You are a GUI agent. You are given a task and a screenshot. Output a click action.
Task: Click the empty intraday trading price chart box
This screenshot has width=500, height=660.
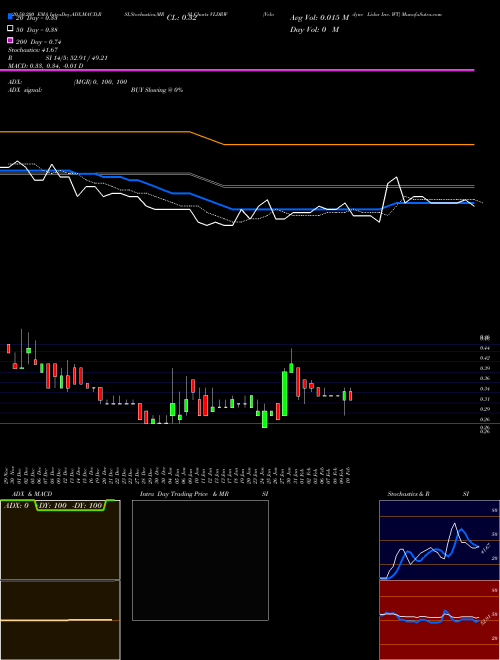(x=200, y=560)
